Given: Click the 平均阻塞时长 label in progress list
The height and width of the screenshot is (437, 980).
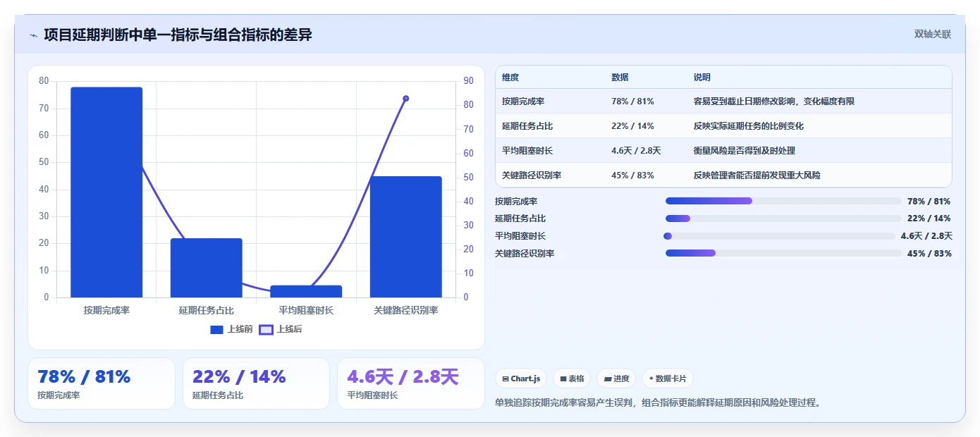Looking at the screenshot, I should (x=520, y=236).
